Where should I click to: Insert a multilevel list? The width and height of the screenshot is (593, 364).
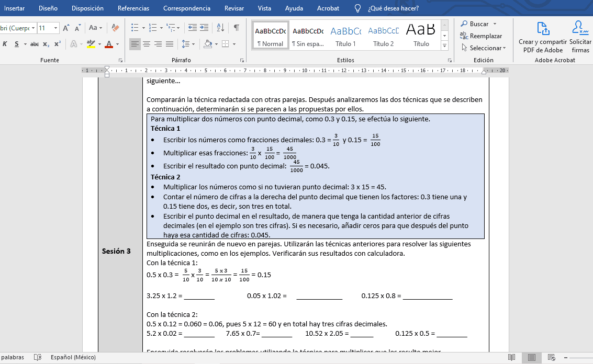point(171,28)
